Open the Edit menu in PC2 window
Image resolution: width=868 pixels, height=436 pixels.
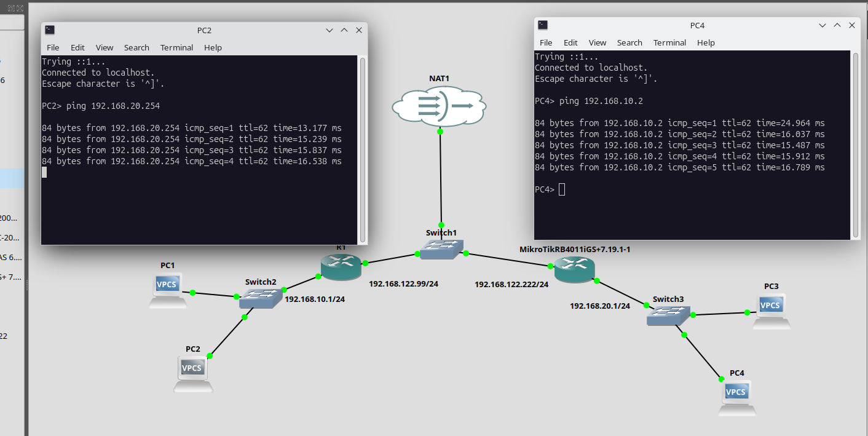pyautogui.click(x=77, y=47)
